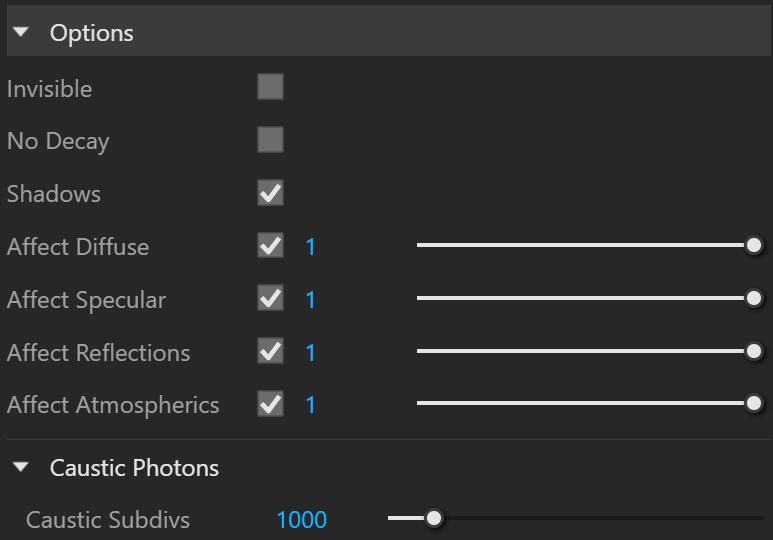773x540 pixels.
Task: Collapse the Options section arrow
Action: click(x=21, y=33)
